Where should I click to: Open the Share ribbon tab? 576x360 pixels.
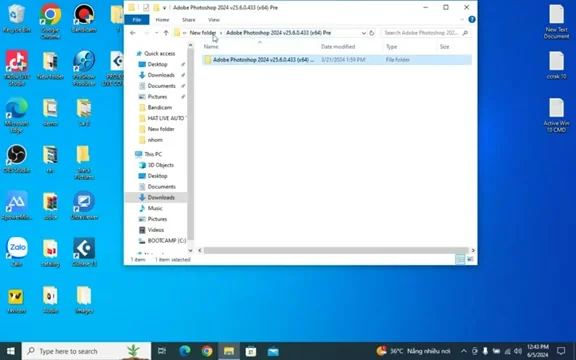click(188, 20)
